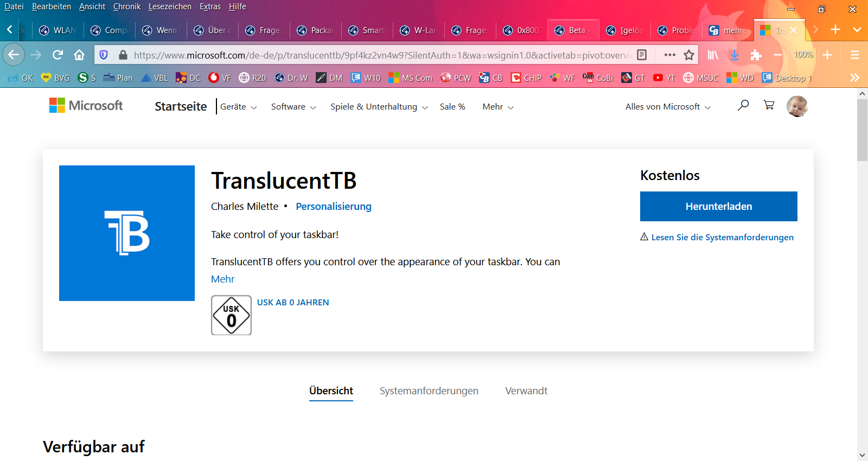Bookmark this page with the star
The width and height of the screenshot is (868, 461).
(689, 55)
